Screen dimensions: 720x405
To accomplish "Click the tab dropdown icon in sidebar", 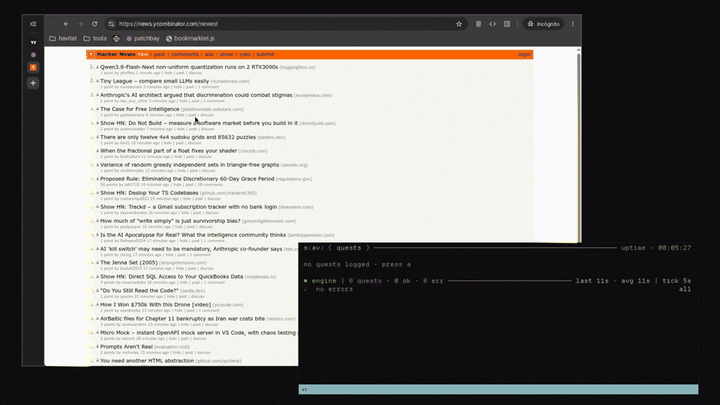I will (33, 42).
